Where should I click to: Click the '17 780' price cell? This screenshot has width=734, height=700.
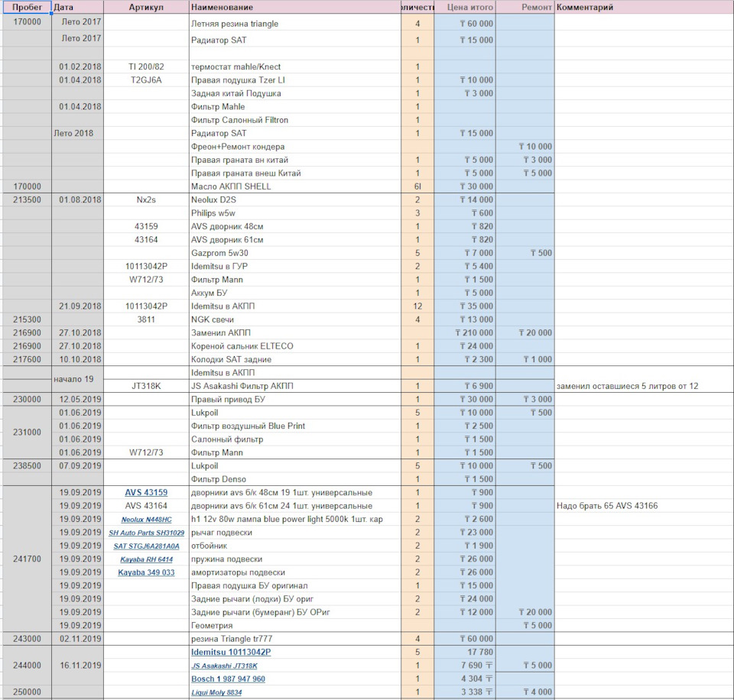pyautogui.click(x=465, y=652)
